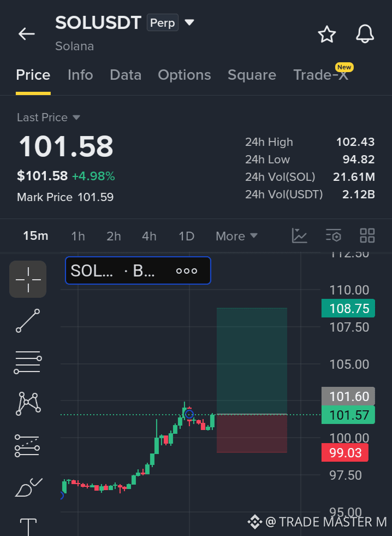
Task: Go back using the arrow icon
Action: (27, 34)
